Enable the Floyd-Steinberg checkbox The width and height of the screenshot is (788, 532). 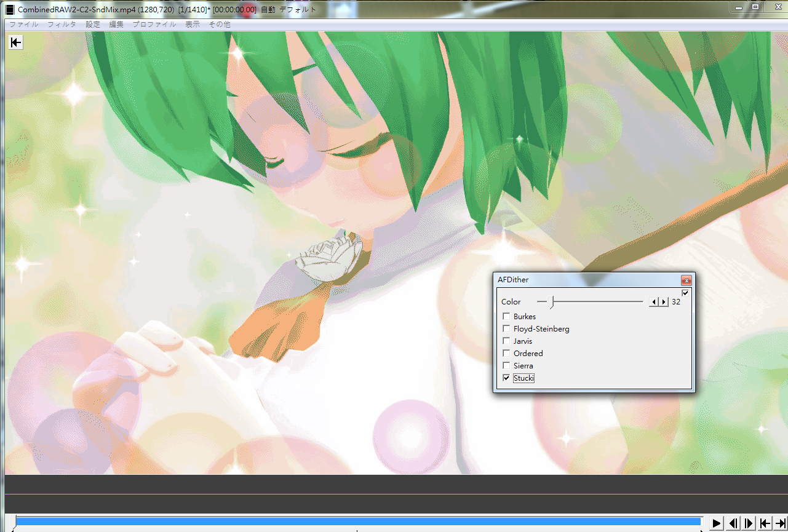click(506, 328)
